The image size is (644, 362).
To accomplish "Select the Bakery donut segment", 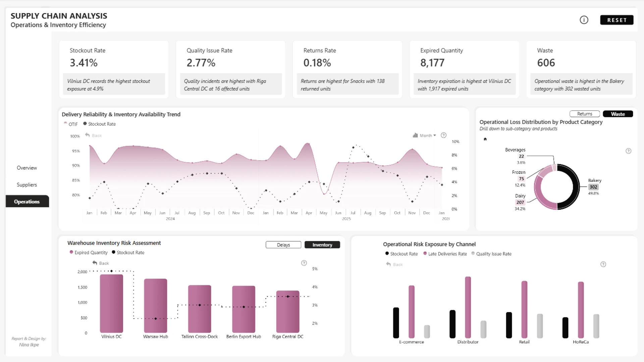I will 576,187.
